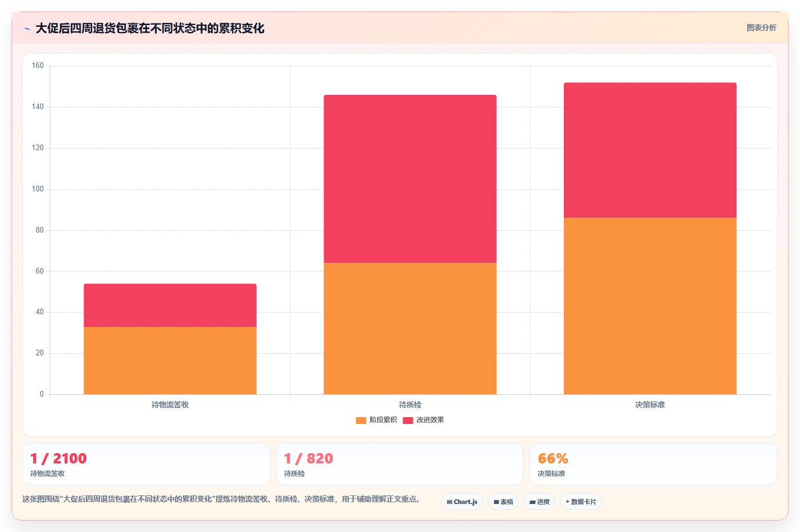This screenshot has height=532, width=800.
Task: Click the y-axis label 160
Action: [38, 66]
